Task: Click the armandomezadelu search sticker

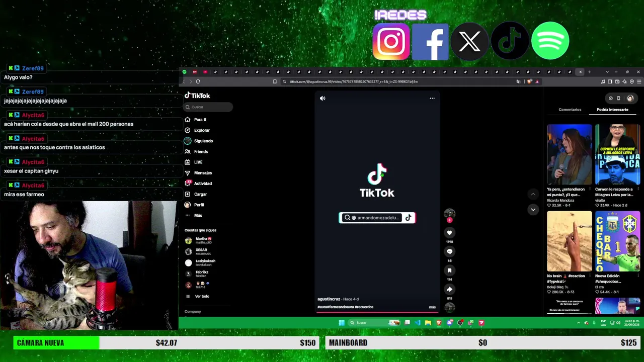Action: (377, 218)
